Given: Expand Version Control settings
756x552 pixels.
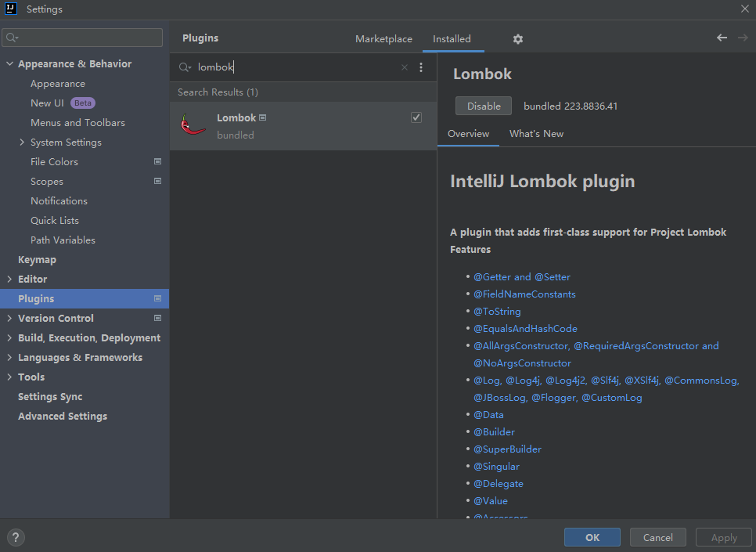Looking at the screenshot, I should click(x=9, y=319).
